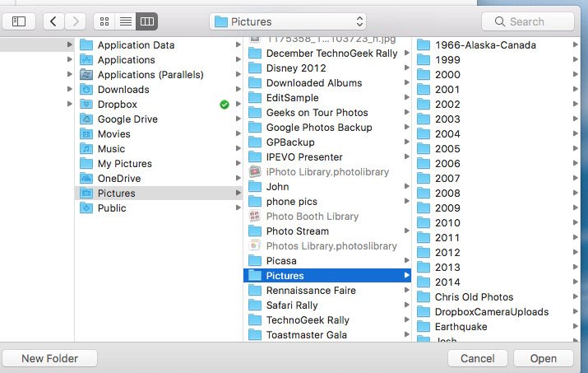Select the IPEVO Presenter folder
Viewport: 588px width, 373px height.
pyautogui.click(x=327, y=157)
